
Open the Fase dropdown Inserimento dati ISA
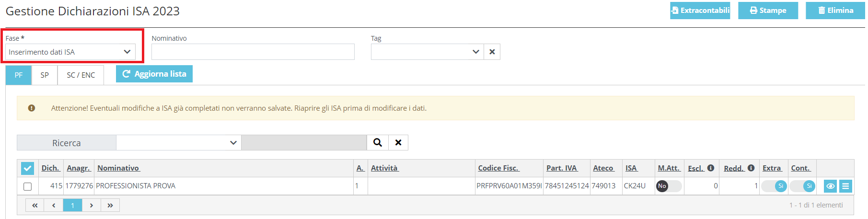70,52
